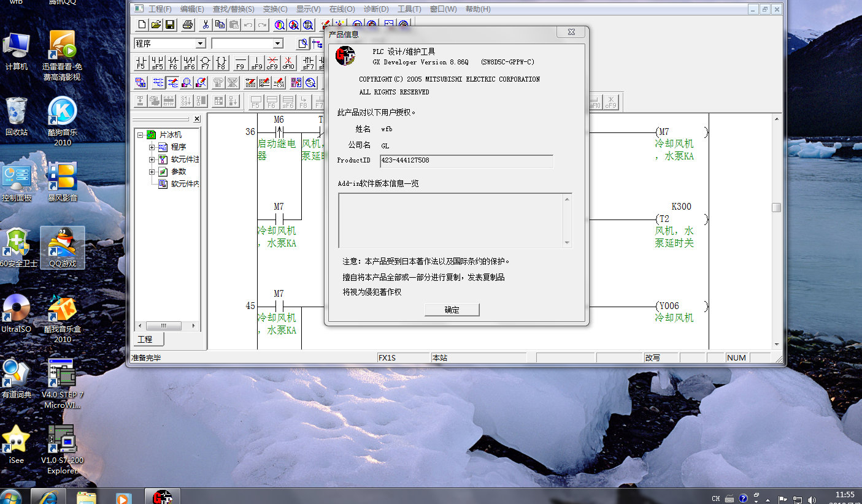Expand the 程序 tree node
Viewport: 862px width, 504px height.
tap(152, 147)
